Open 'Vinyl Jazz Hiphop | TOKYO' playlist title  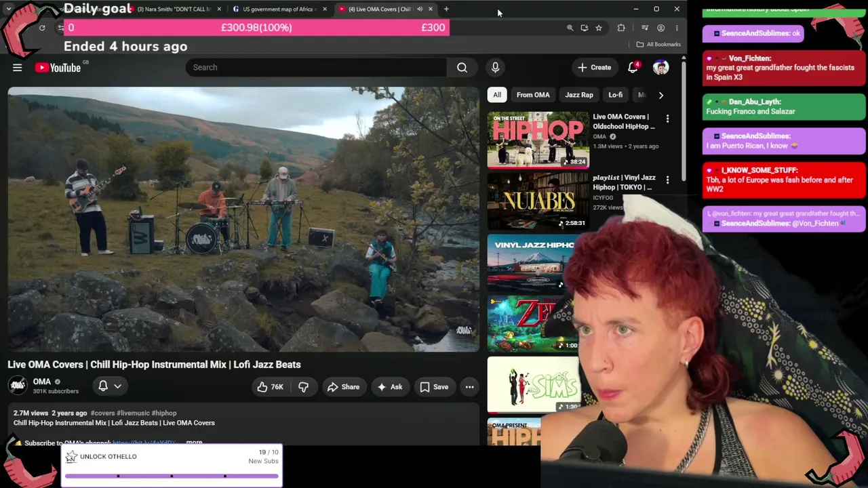(x=624, y=182)
